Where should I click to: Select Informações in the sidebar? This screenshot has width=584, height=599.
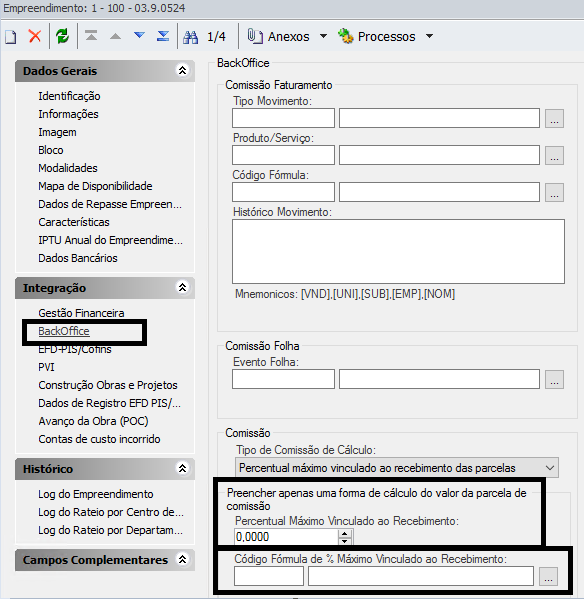tap(68, 114)
